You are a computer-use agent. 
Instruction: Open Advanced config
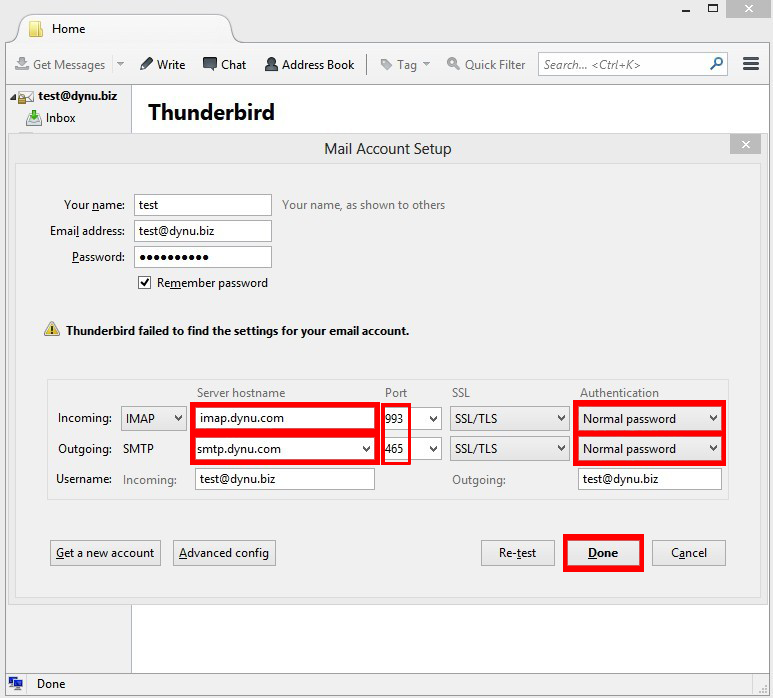224,553
